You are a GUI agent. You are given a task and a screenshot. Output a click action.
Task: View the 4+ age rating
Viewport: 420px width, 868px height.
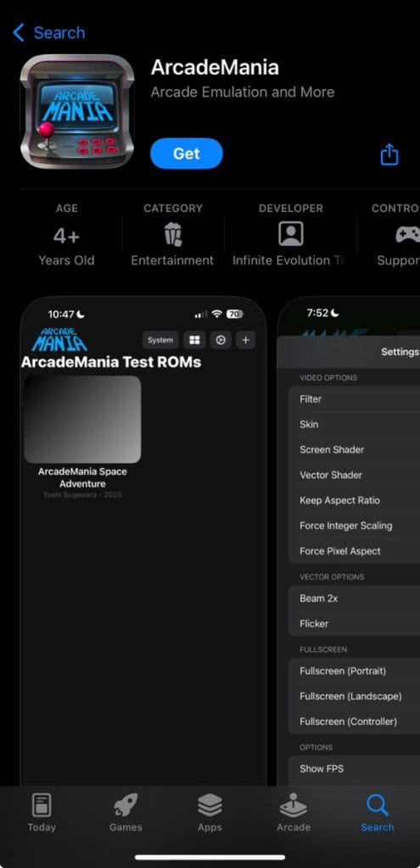click(x=66, y=236)
